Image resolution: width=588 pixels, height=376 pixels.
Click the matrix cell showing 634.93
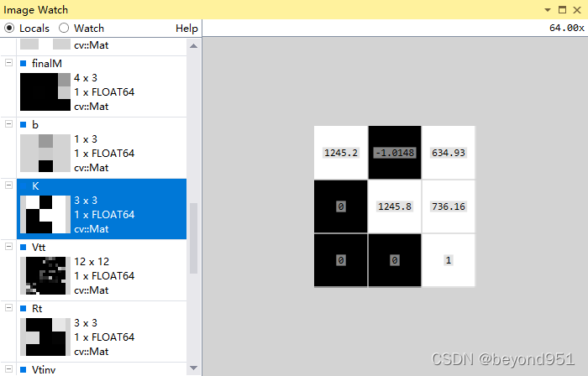(449, 153)
